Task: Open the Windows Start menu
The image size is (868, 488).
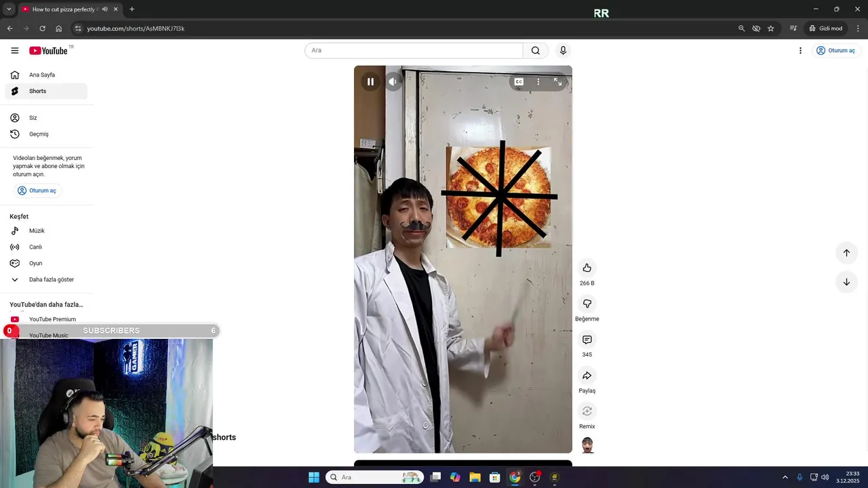Action: [x=314, y=477]
